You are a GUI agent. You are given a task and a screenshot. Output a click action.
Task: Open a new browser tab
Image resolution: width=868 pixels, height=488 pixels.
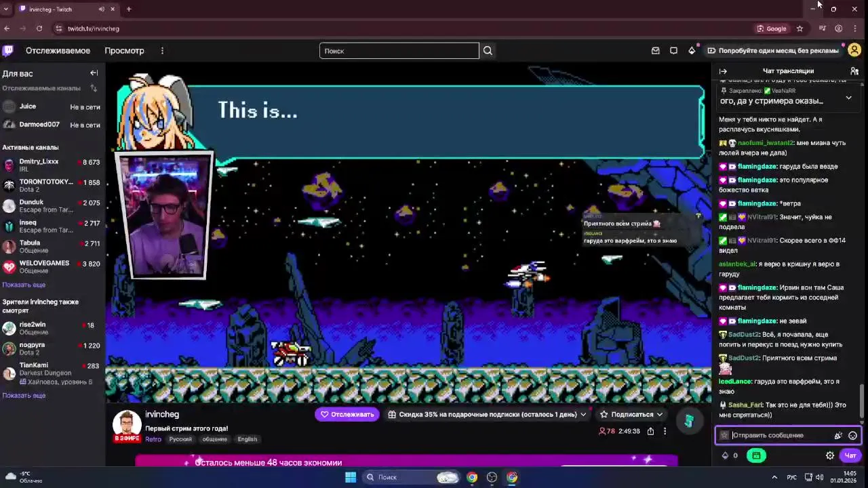[129, 9]
